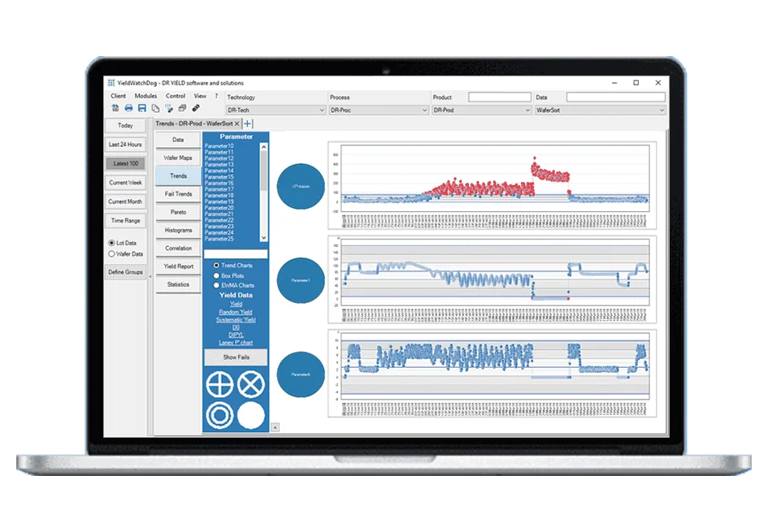Click the parameter search field below the list

(x=236, y=254)
